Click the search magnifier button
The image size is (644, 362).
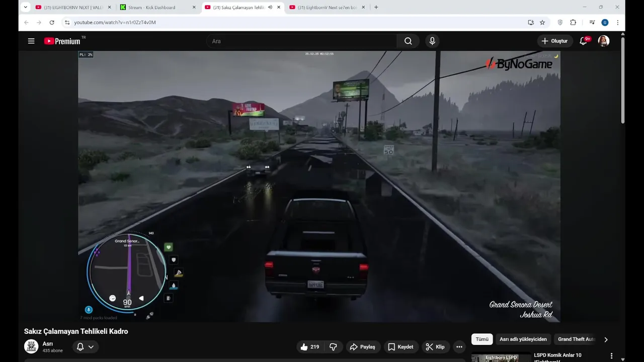coord(408,41)
